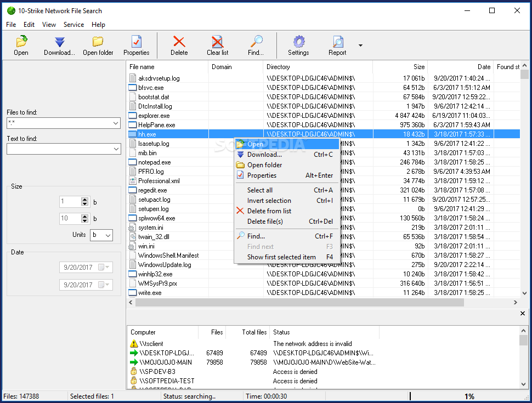Viewport: 532px width, 403px height.
Task: Choose Find... in the context menu
Action: point(287,236)
